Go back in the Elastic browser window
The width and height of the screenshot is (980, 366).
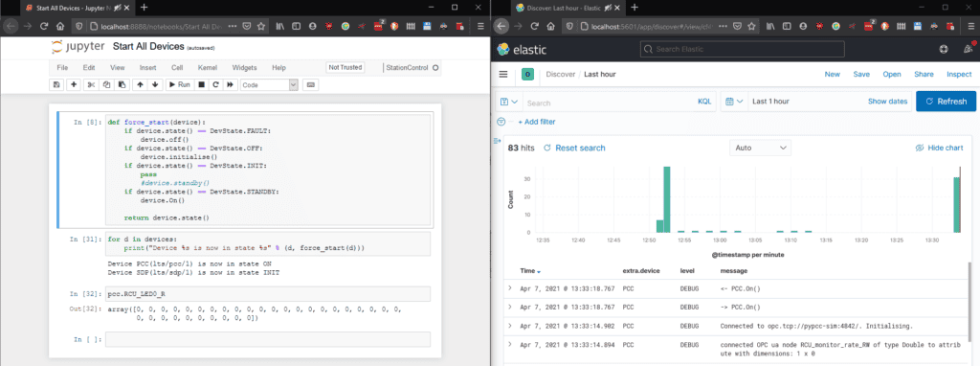(501, 27)
